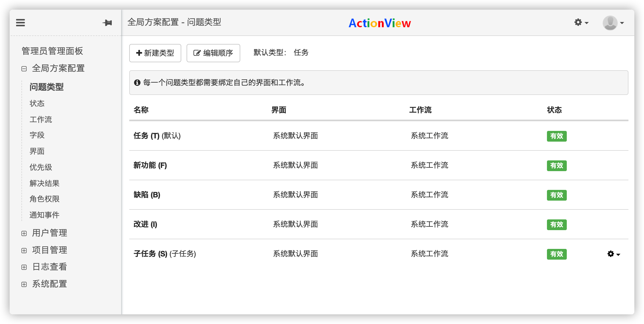Click the default type value 任务

(301, 53)
